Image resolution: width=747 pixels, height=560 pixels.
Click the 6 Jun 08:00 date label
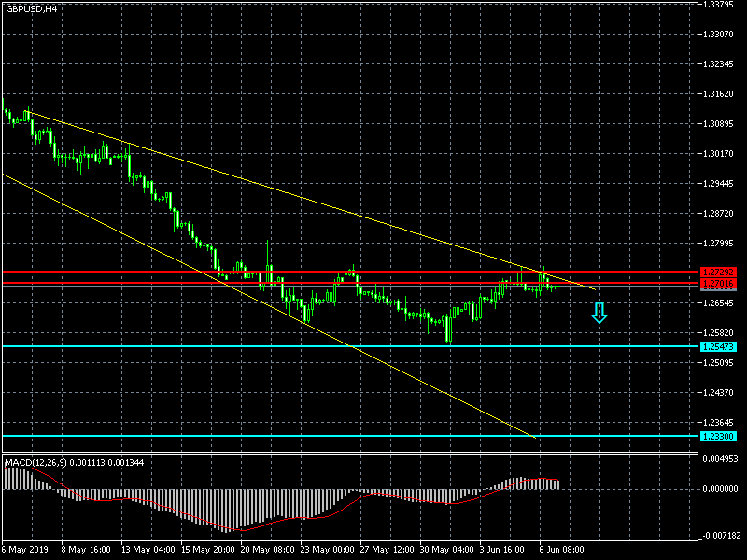(561, 549)
